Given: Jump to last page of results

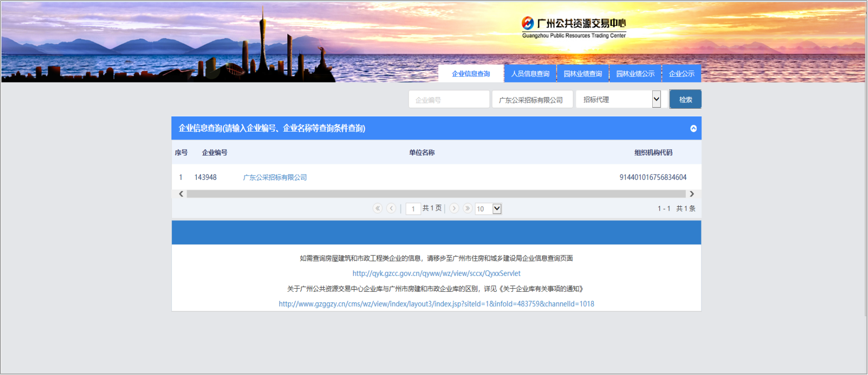Looking at the screenshot, I should pyautogui.click(x=468, y=208).
